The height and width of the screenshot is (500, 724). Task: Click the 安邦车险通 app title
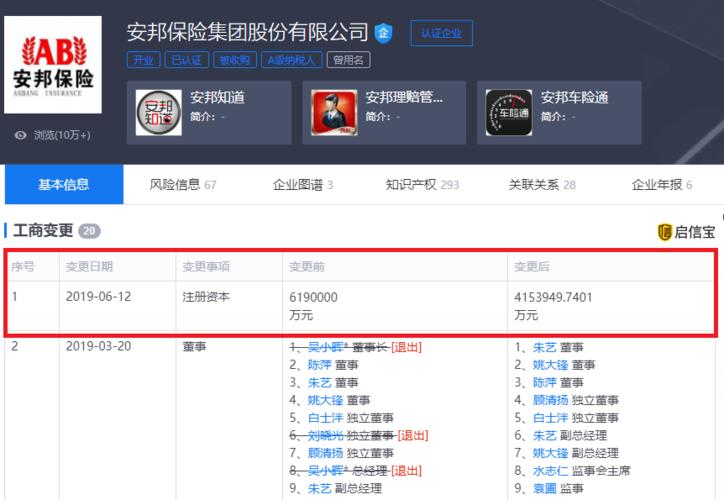(x=574, y=97)
